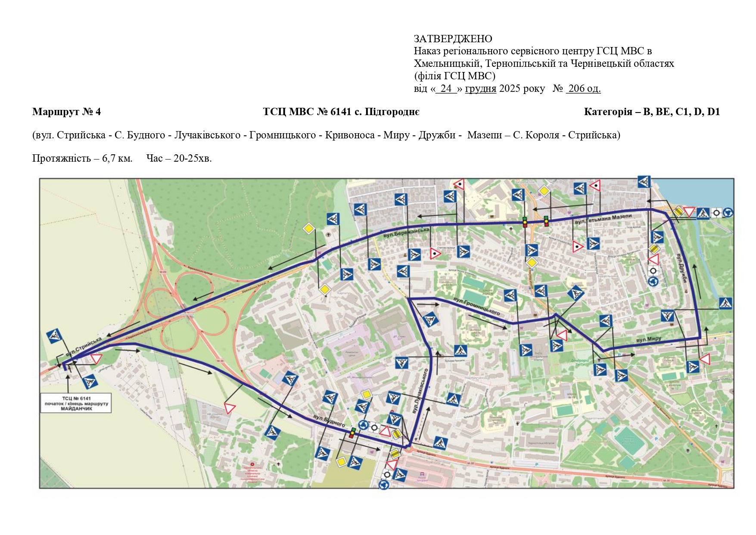This screenshot has height=535, width=756.
Task: Click the yield sign right of the vul. Дружби–Миру corner
Action: coord(705,359)
